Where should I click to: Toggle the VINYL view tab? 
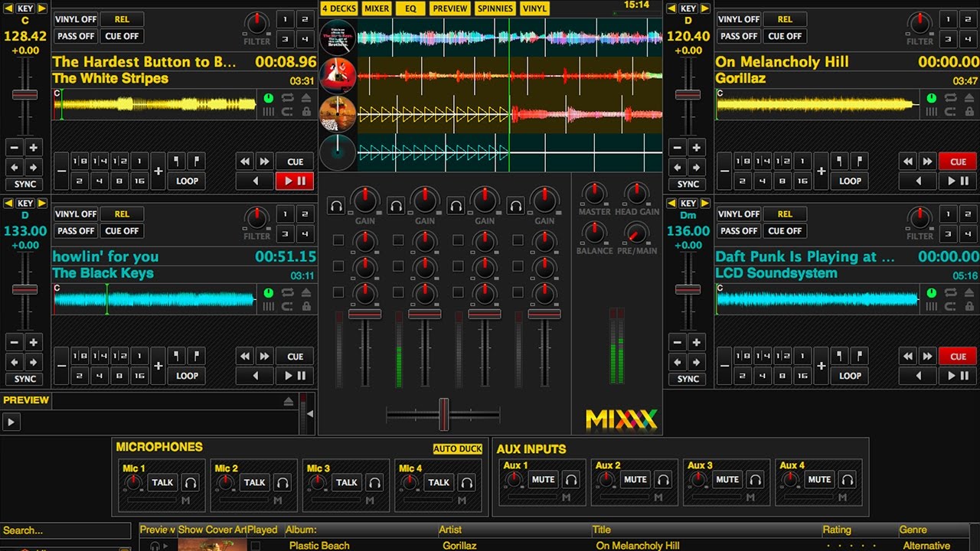pyautogui.click(x=534, y=8)
